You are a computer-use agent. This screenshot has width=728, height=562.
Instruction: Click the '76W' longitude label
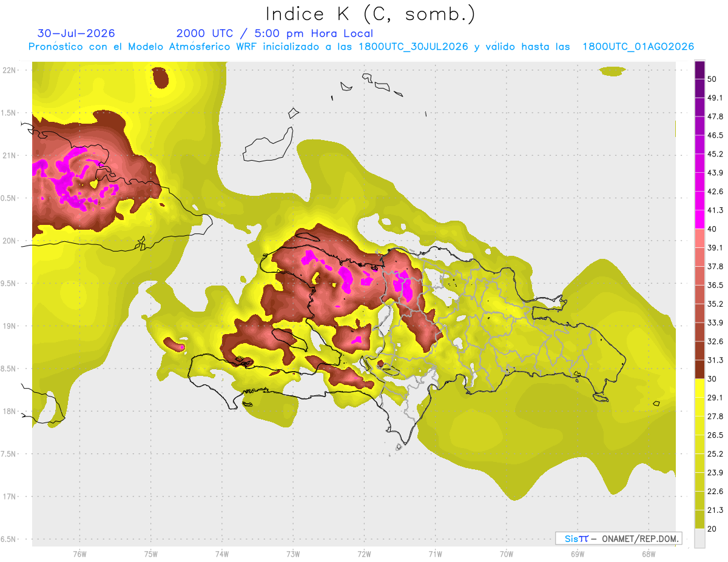[79, 554]
